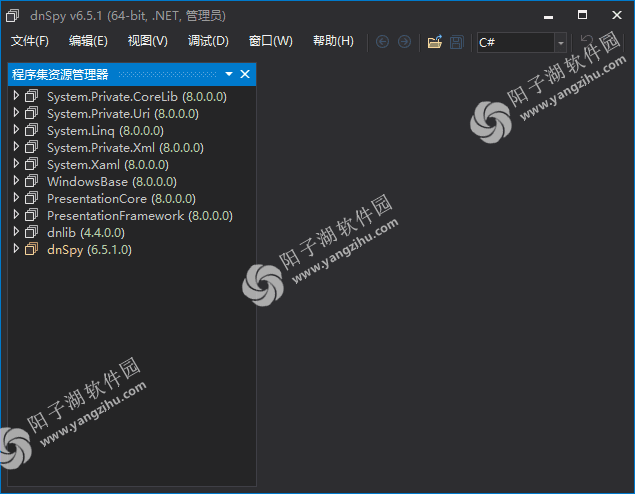Expand the System.Xaml node
The width and height of the screenshot is (635, 494).
coord(16,164)
